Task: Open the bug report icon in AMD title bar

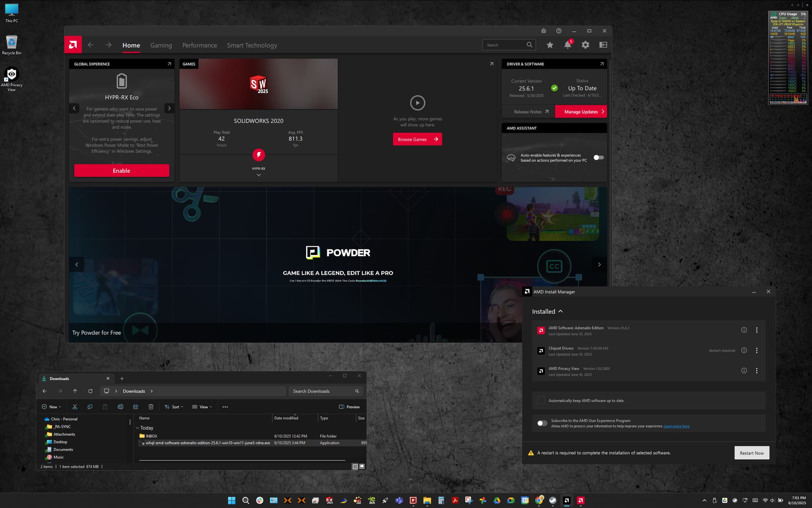Action: point(543,31)
